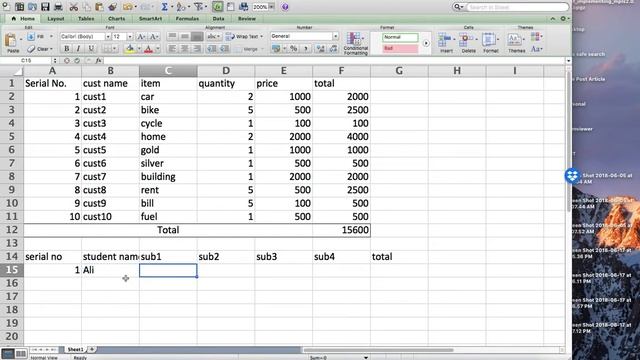Open the Review ribbon tab
640x360 pixels.
pyautogui.click(x=247, y=19)
